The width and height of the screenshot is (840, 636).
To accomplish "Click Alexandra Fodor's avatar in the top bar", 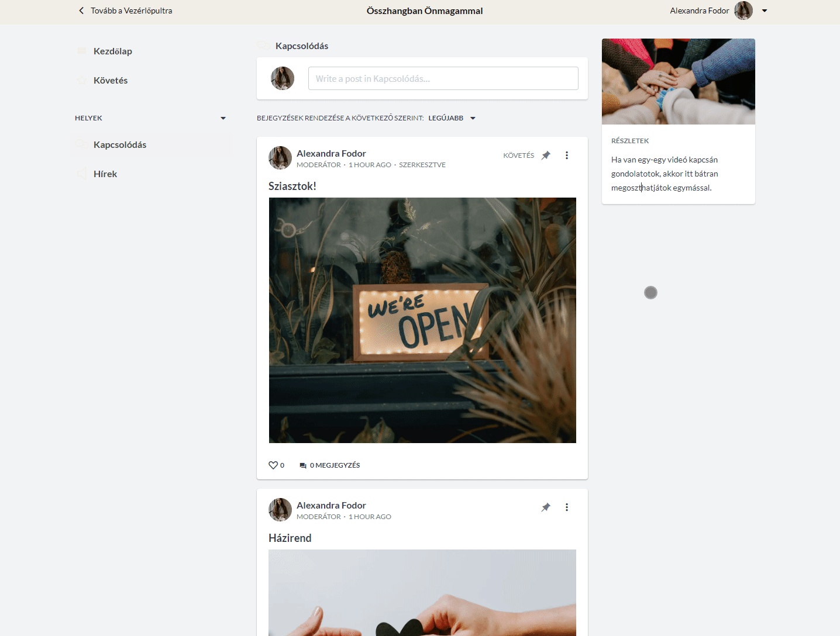I will (x=743, y=11).
